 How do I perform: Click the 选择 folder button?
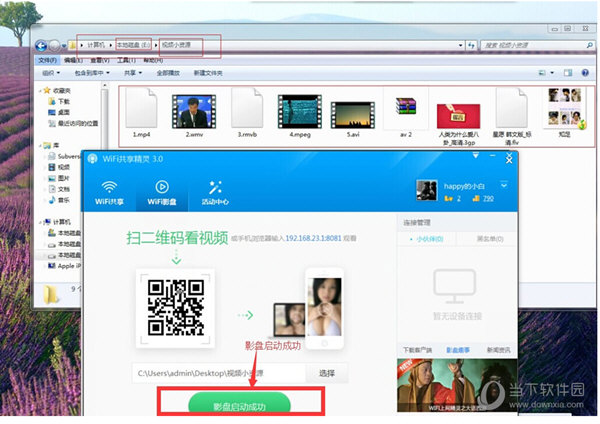click(x=327, y=373)
